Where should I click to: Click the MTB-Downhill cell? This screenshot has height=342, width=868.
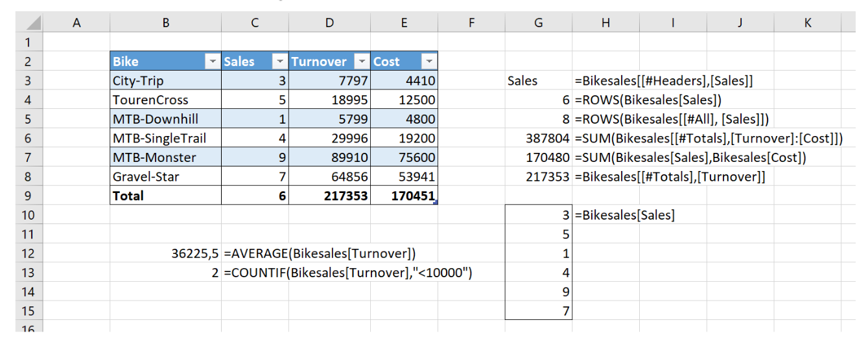(166, 119)
